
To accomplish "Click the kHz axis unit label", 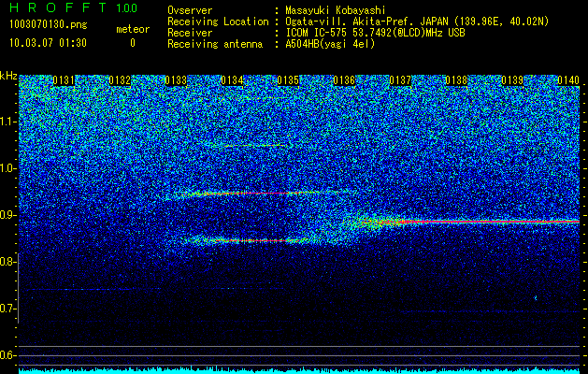I will point(8,76).
